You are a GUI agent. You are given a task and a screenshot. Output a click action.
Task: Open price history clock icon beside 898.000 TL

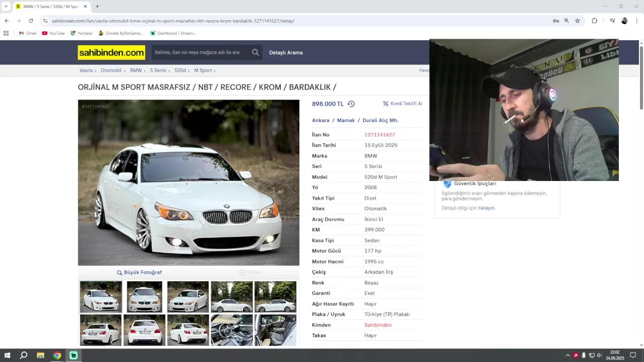click(351, 104)
